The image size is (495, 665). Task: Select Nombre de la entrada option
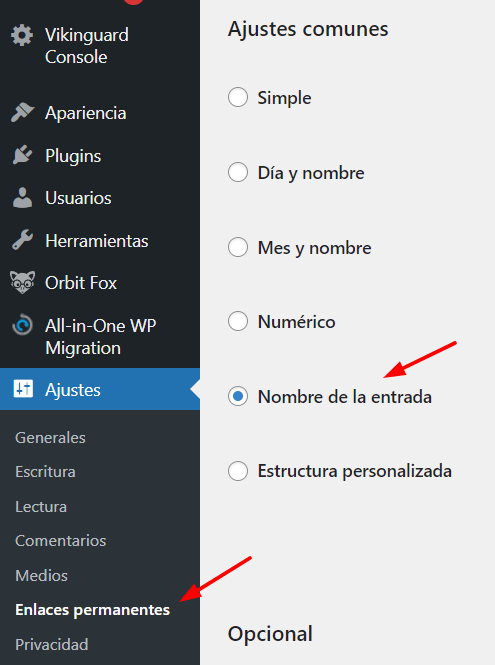point(238,396)
